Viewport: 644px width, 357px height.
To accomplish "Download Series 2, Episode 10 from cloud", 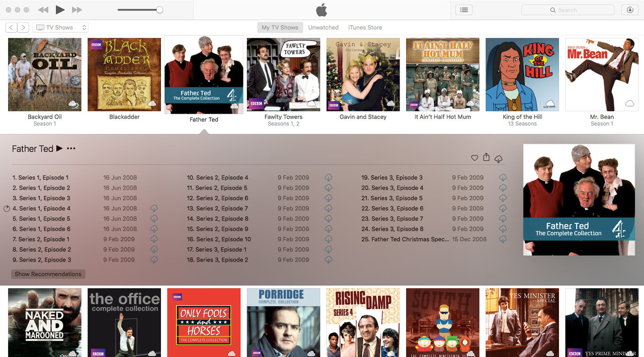I will coord(329,239).
